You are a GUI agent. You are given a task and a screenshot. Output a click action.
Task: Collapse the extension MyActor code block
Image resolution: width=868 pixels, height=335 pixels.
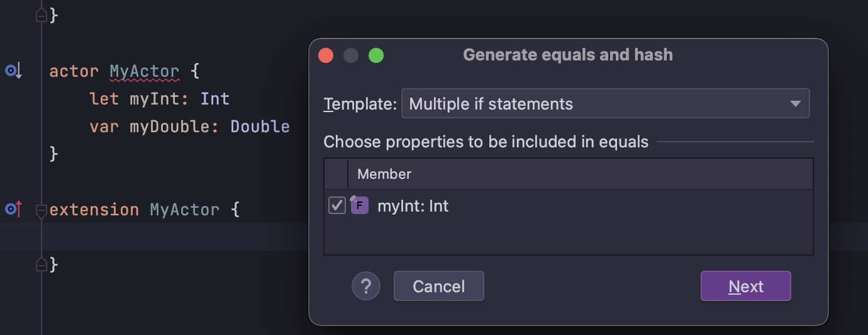coord(42,210)
